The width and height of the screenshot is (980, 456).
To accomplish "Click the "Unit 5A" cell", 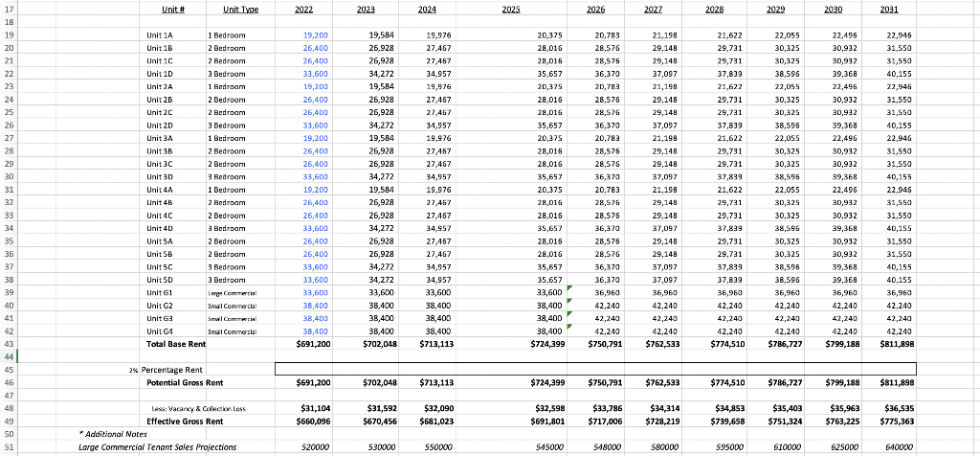I will pos(160,241).
